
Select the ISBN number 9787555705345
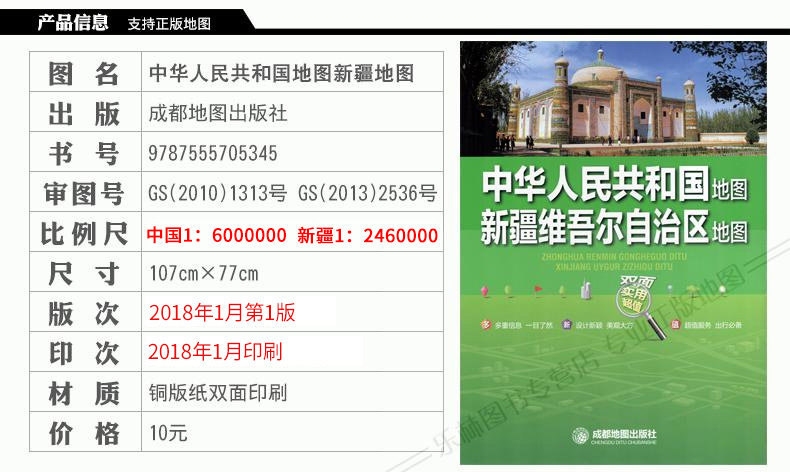pos(213,153)
